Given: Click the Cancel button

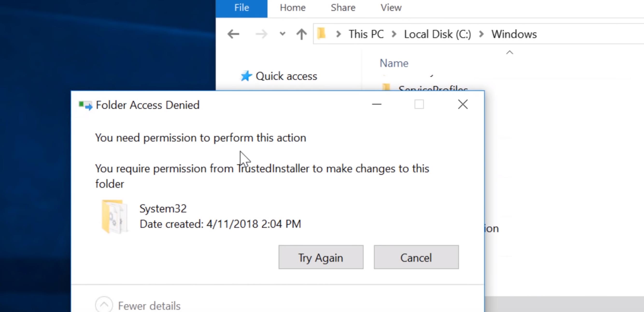Looking at the screenshot, I should pos(416,257).
